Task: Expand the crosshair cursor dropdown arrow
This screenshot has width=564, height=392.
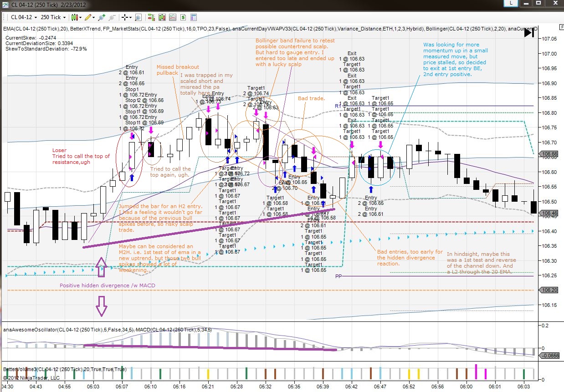Action: (x=131, y=17)
